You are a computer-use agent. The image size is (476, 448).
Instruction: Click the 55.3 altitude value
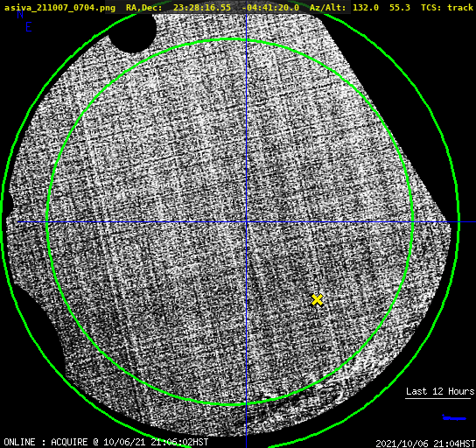(400, 8)
